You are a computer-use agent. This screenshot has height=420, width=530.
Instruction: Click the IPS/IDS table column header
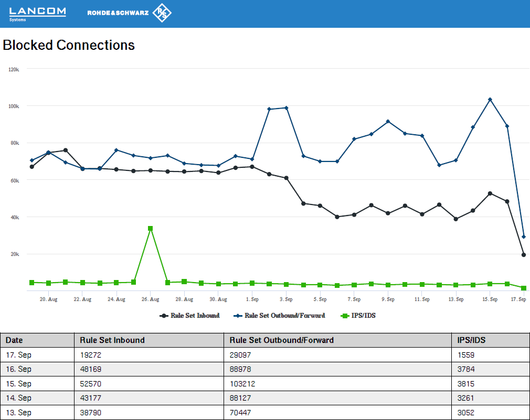471,340
